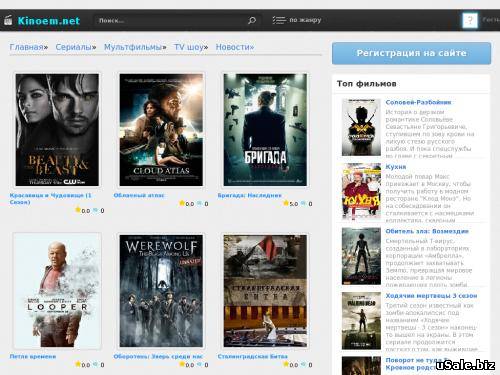This screenshot has height=375, width=500.
Task: Click the search magnifier icon
Action: (252, 20)
